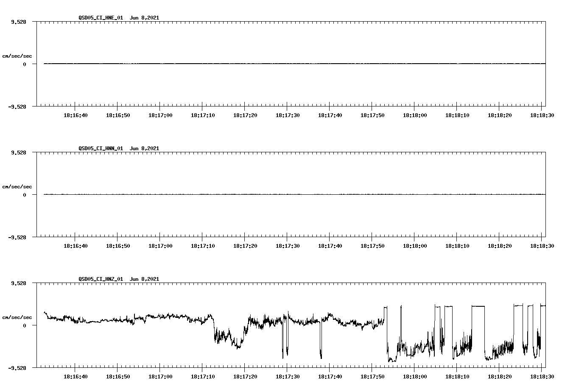Screen dimensions: 576x392
Task: Select 18:17:00 on the HNN time axis
Action: [x=160, y=246]
